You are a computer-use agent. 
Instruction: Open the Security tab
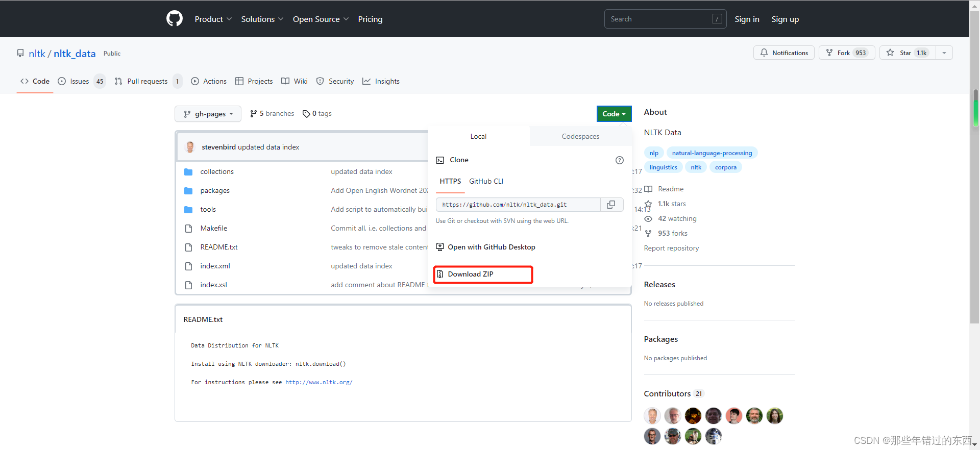(335, 81)
